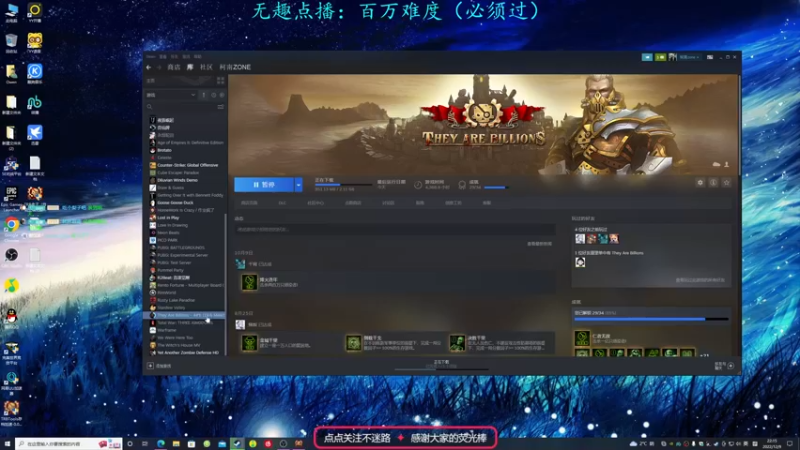Open Steam VR/broadcast teal button in title bar
The image size is (800, 450).
pyautogui.click(x=647, y=57)
